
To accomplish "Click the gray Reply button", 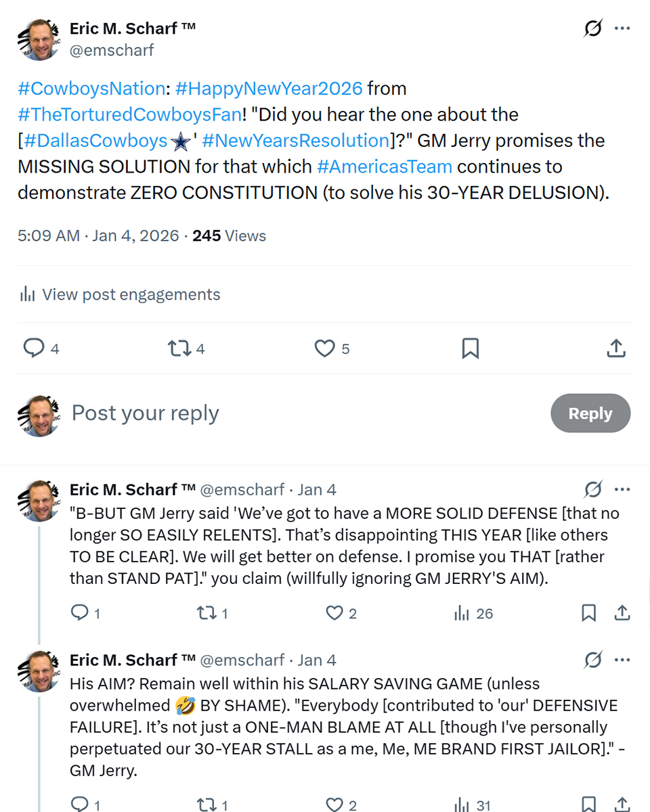I will click(590, 413).
